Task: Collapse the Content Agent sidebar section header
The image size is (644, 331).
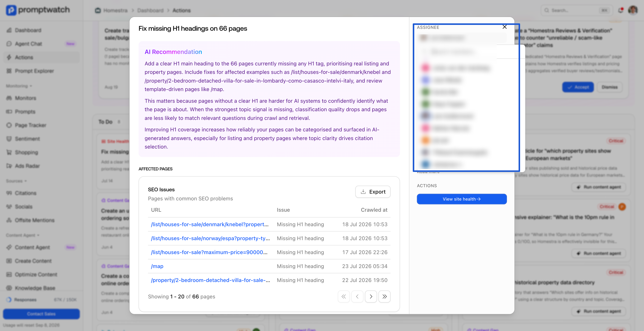Action: click(x=23, y=235)
